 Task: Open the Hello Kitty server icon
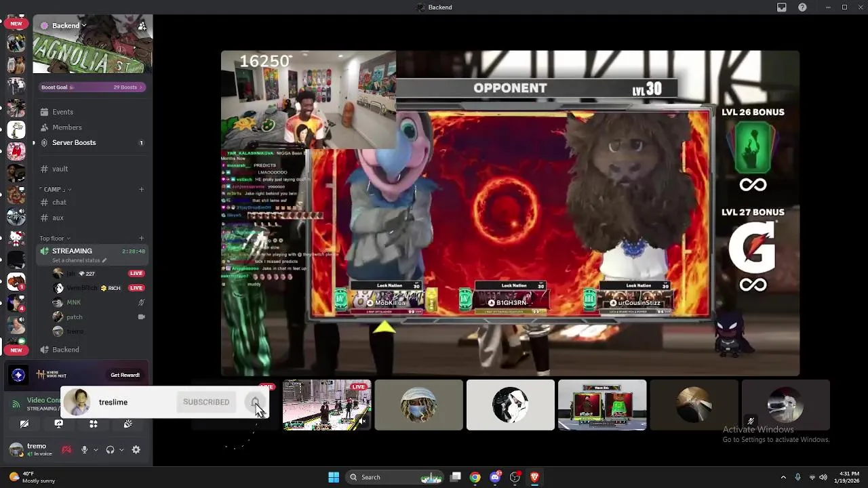[16, 239]
